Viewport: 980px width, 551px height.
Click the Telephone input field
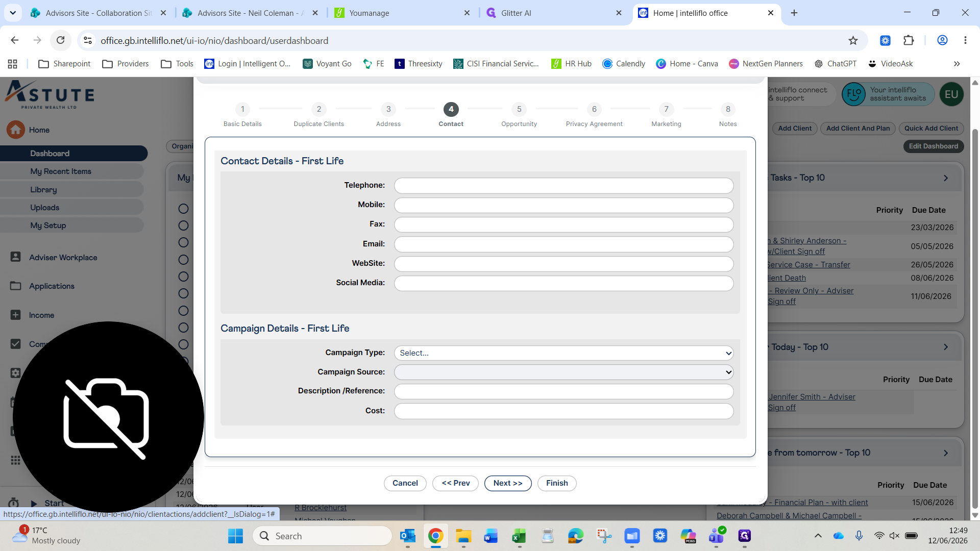563,186
